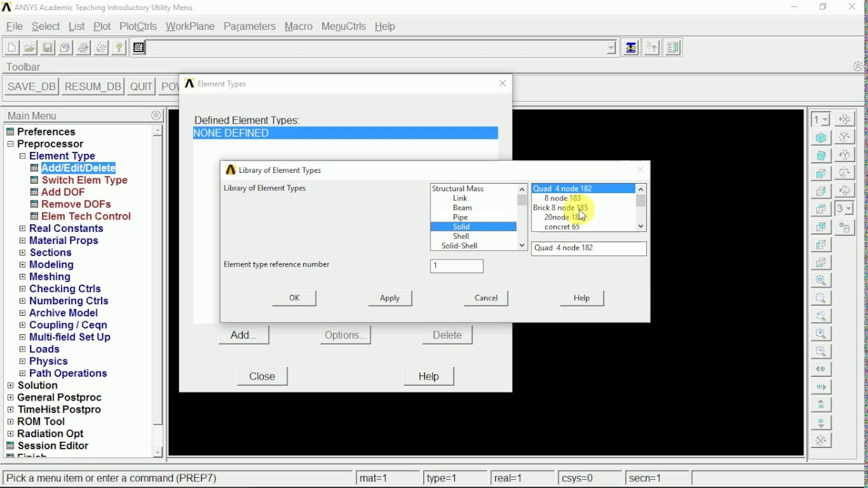Expand the Solution node

pos(10,386)
